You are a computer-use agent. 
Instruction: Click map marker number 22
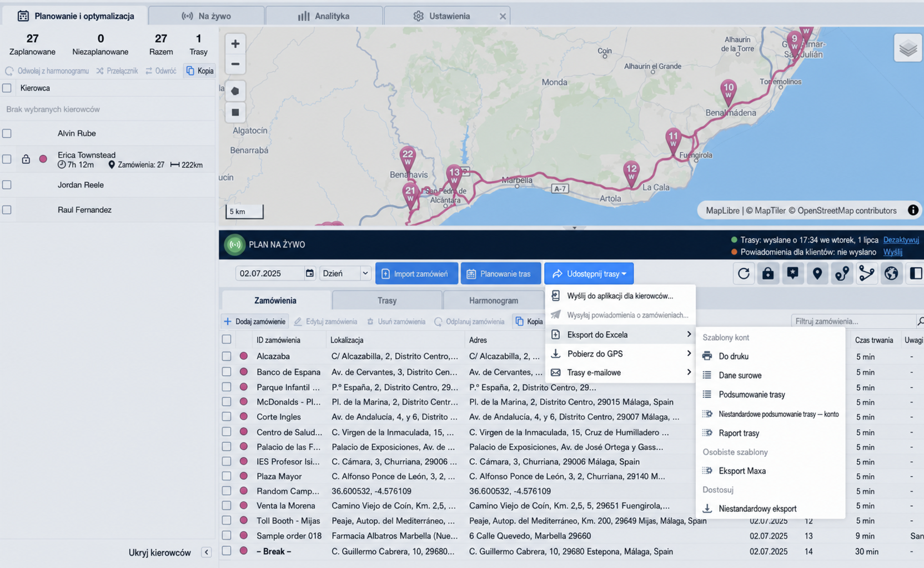click(408, 158)
